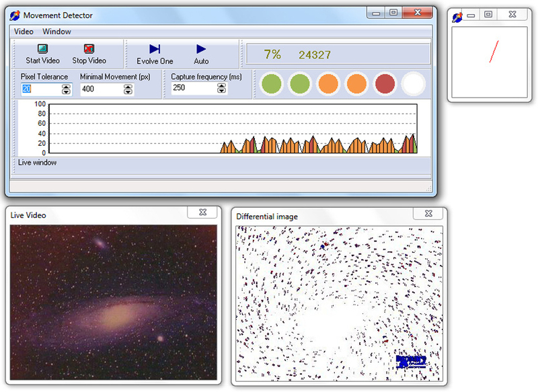Click the Movement Detector window resize grip
The height and width of the screenshot is (392, 538).
pos(428,188)
